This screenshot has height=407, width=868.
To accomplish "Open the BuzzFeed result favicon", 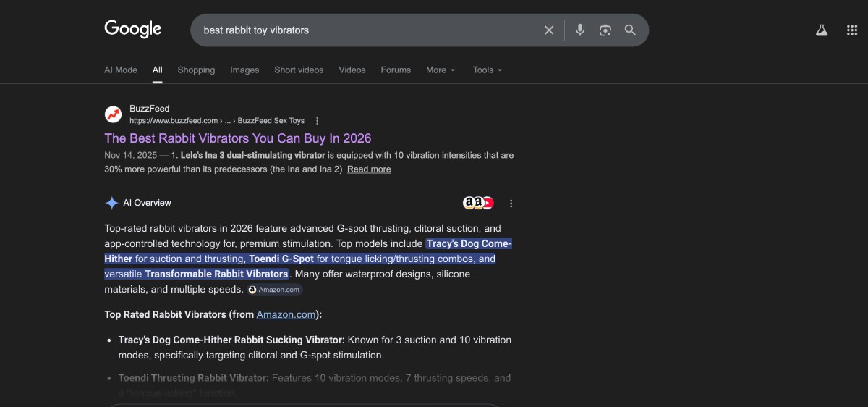I will pyautogui.click(x=114, y=114).
